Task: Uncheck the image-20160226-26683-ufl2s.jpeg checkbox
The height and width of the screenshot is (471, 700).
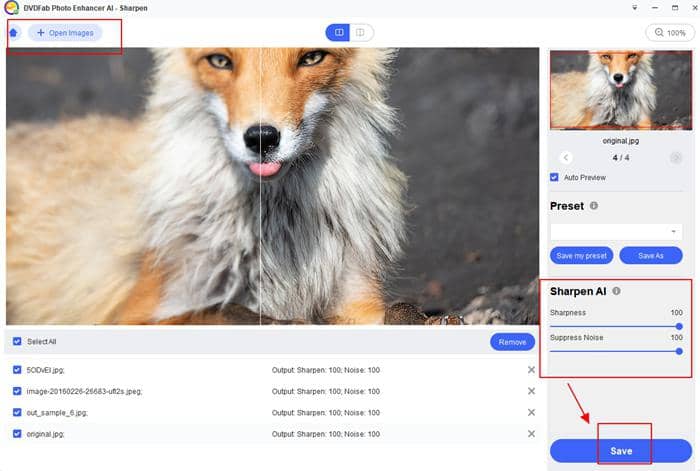Action: pos(17,391)
